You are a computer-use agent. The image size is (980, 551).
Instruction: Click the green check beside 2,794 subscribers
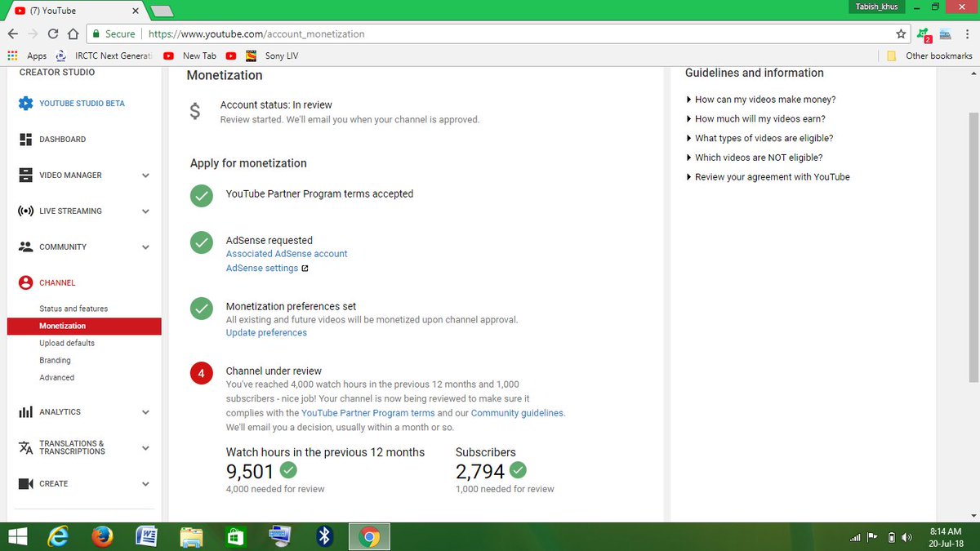(x=518, y=470)
